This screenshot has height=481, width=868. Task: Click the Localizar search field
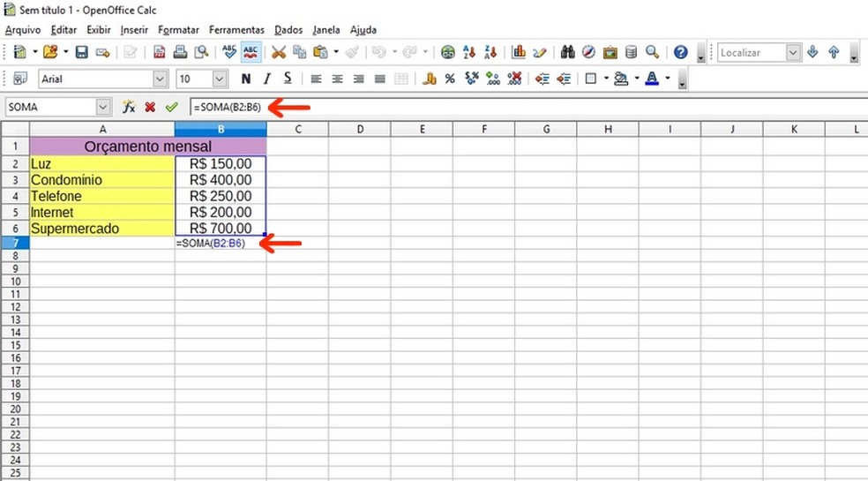pyautogui.click(x=751, y=53)
